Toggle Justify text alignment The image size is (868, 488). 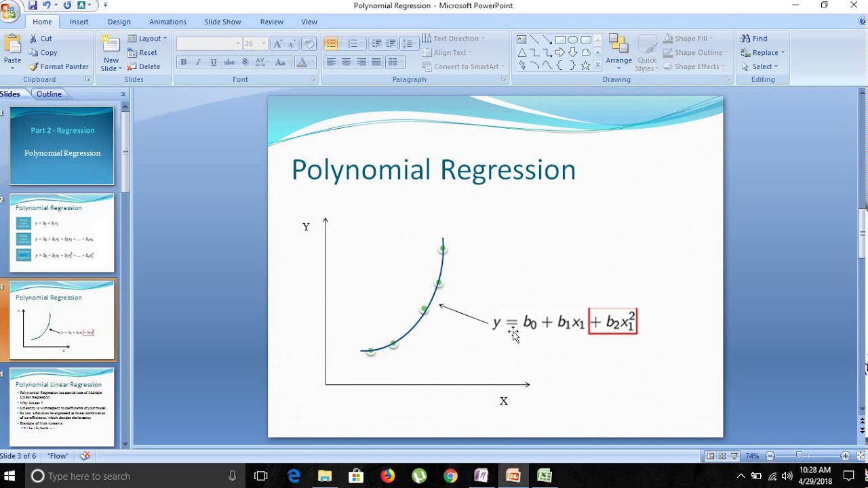(x=376, y=62)
